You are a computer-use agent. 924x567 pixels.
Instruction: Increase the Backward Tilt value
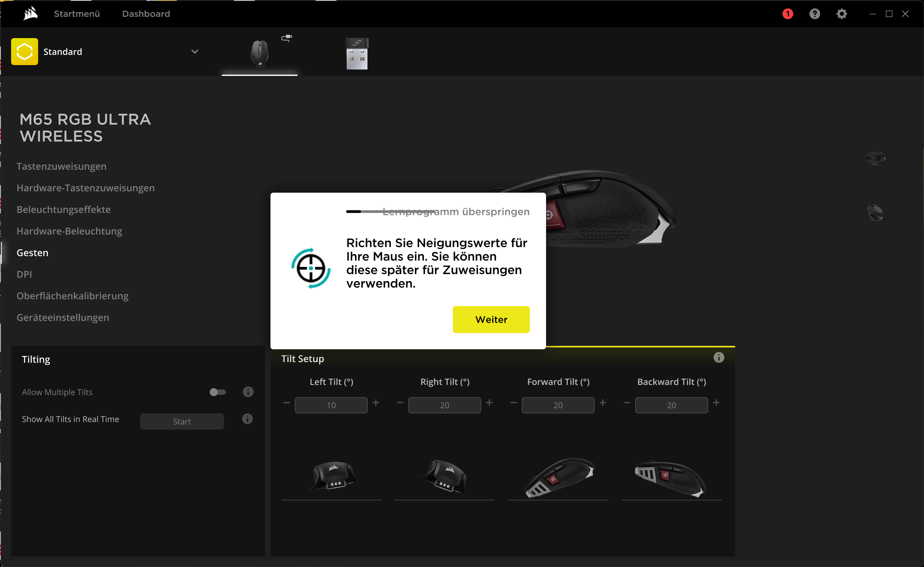716,403
